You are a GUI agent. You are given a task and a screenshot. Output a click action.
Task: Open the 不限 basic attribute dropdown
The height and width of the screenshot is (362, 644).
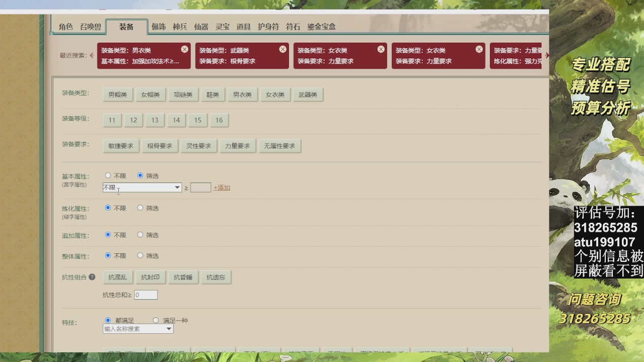(x=141, y=187)
